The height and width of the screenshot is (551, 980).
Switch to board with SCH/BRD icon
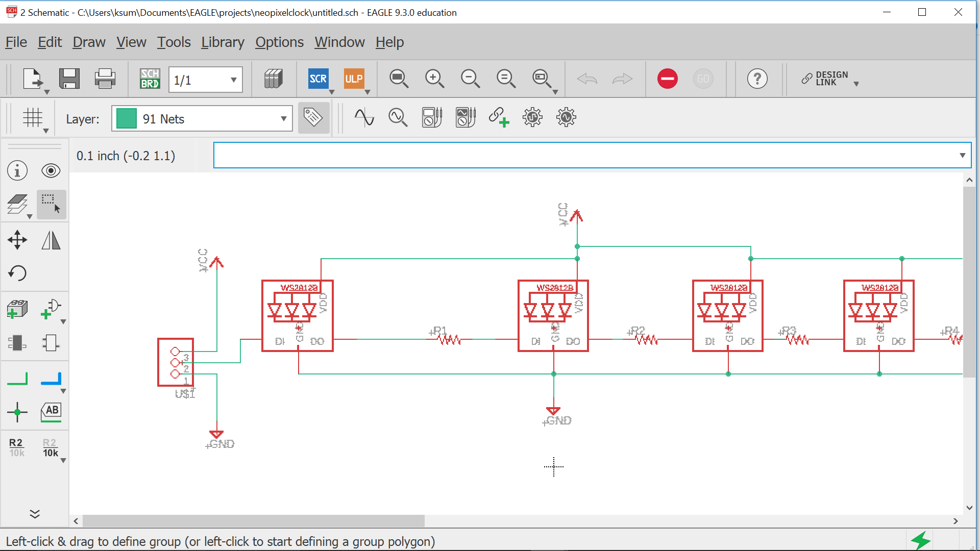click(x=150, y=79)
